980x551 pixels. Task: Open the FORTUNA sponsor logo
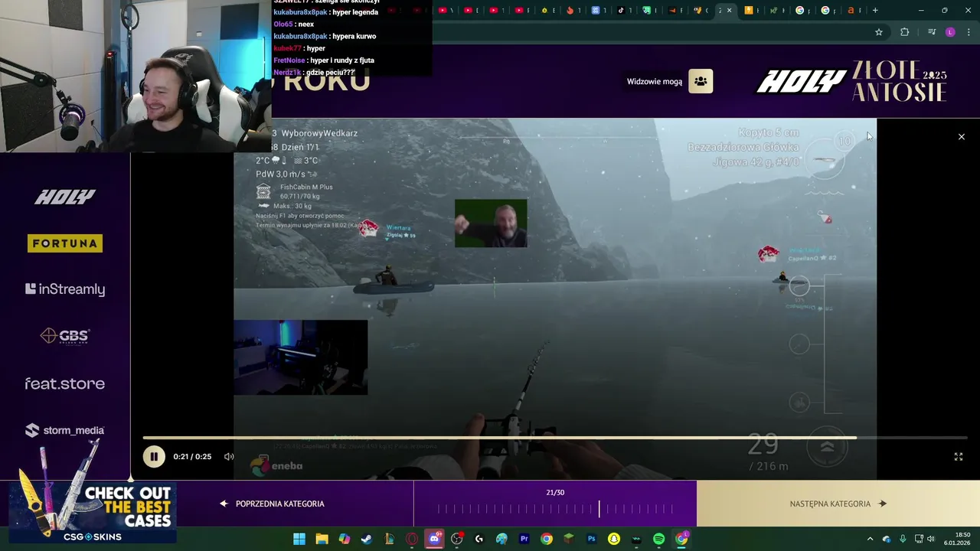pyautogui.click(x=65, y=243)
